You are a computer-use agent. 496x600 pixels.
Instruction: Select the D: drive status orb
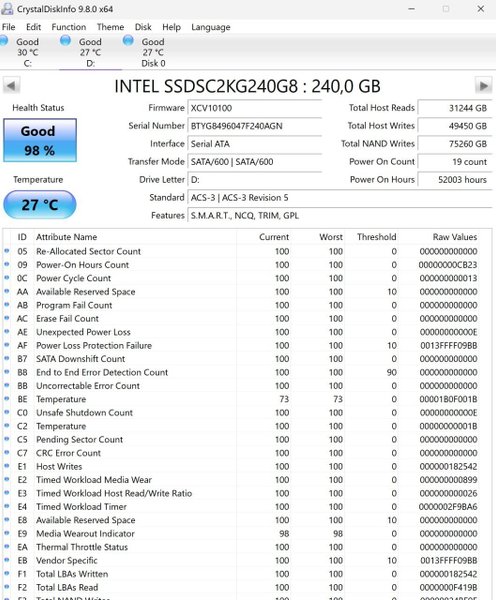pos(65,40)
